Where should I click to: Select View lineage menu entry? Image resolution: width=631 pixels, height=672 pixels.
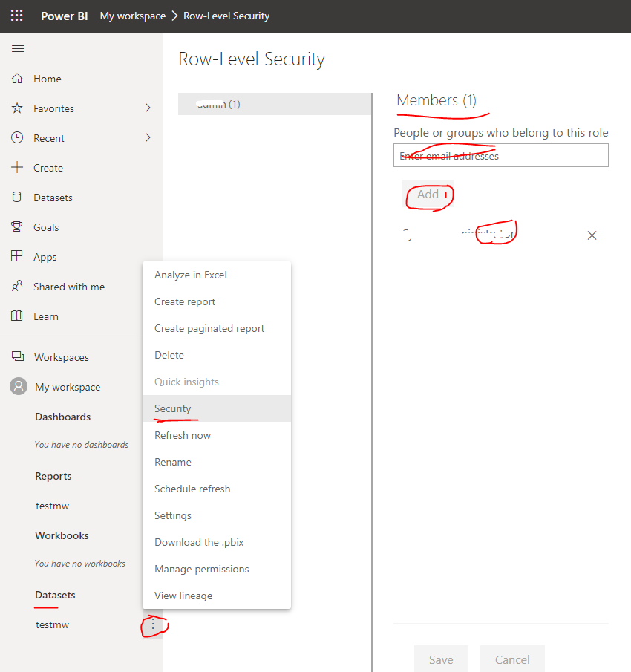click(x=217, y=596)
